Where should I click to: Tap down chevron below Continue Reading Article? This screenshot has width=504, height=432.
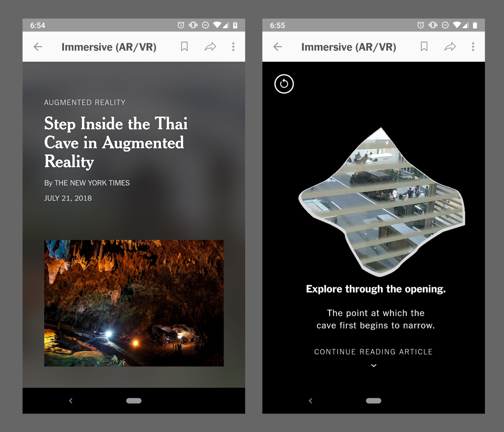[374, 366]
